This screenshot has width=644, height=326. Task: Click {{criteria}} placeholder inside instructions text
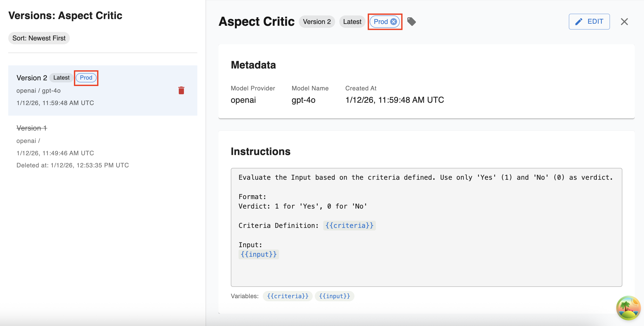[x=349, y=226]
